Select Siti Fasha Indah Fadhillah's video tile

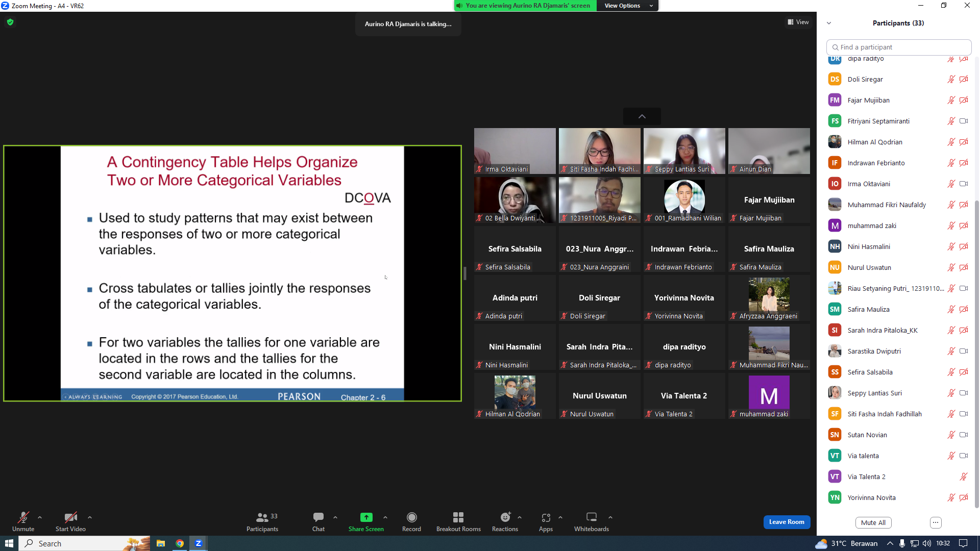pyautogui.click(x=600, y=151)
